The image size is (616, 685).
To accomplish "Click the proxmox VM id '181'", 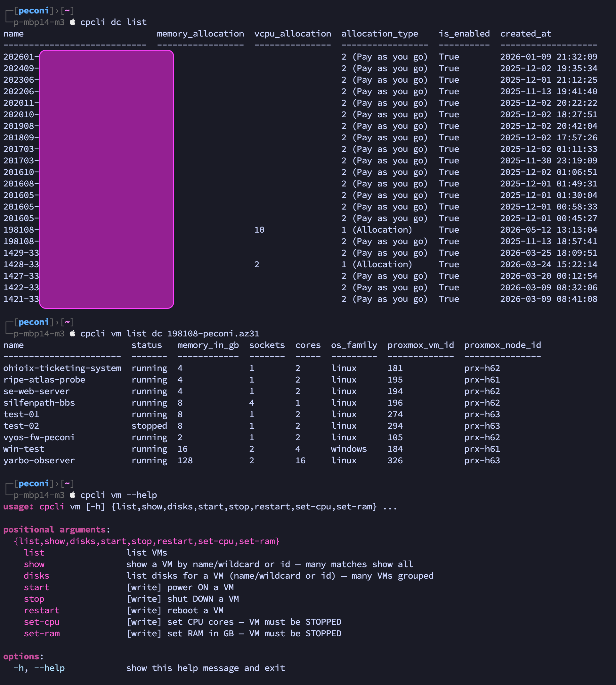I will [x=395, y=368].
